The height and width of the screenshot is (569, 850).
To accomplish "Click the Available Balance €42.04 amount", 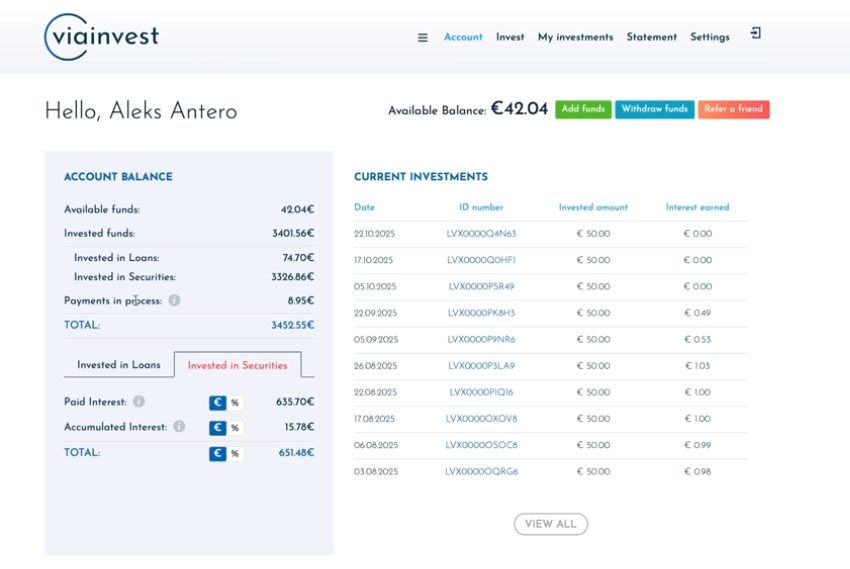I will [x=519, y=109].
